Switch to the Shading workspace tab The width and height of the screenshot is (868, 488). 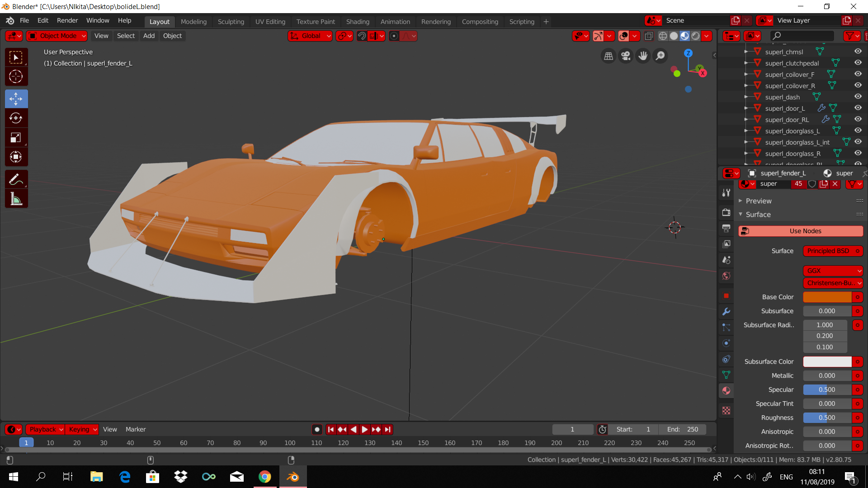click(357, 21)
